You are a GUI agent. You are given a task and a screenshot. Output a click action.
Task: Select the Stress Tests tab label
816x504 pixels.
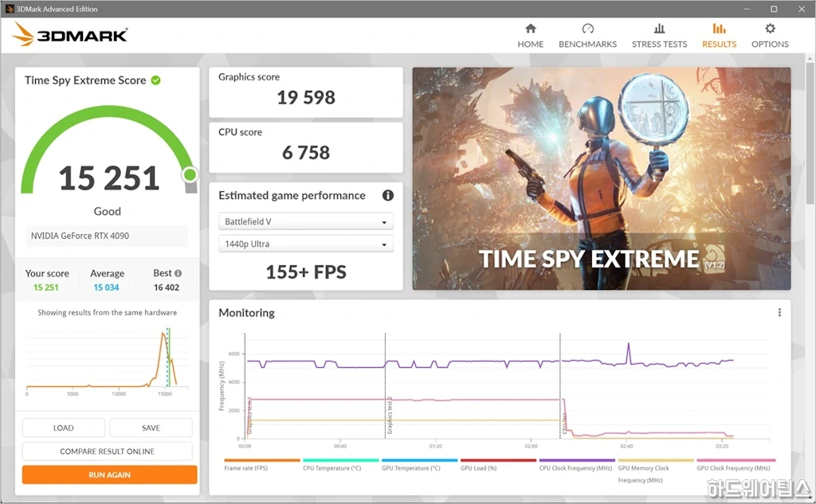coord(659,45)
